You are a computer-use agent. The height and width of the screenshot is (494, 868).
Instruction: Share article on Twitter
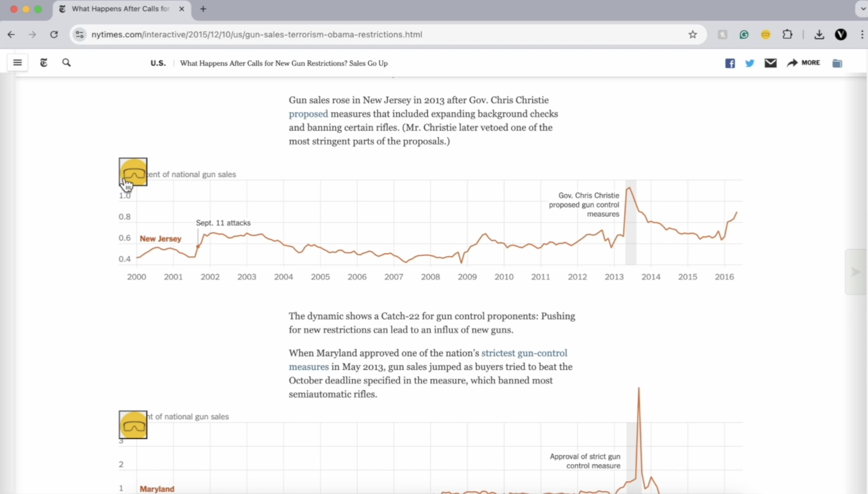750,63
